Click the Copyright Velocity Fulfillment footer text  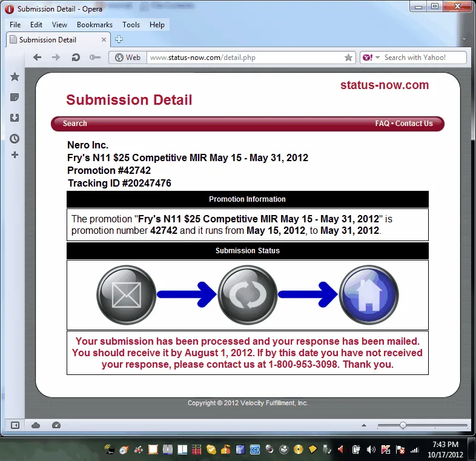point(248,403)
